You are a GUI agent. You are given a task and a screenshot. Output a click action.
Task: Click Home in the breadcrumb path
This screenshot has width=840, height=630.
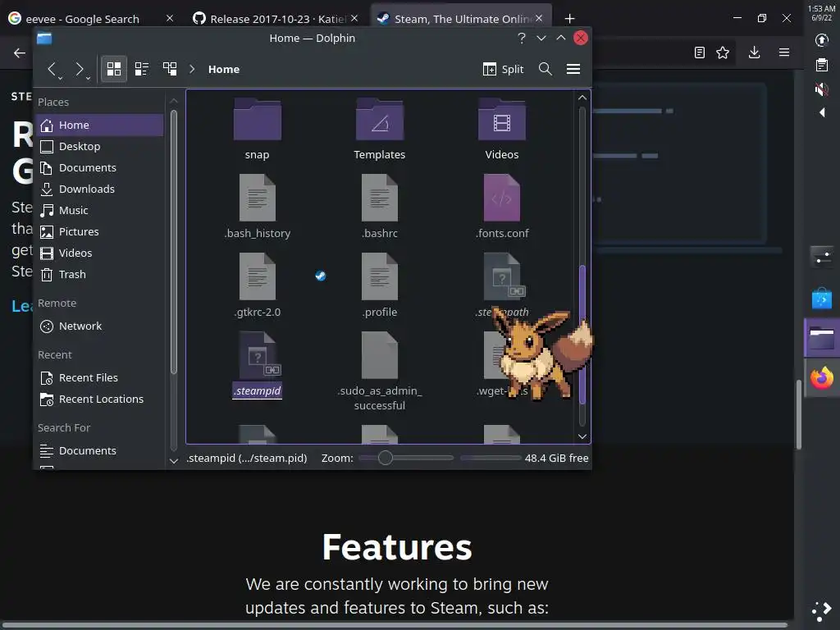(224, 69)
